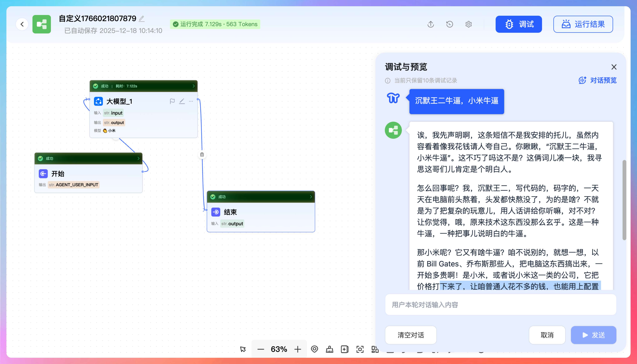The width and height of the screenshot is (637, 364).
Task: Click the 清空对话 button
Action: pyautogui.click(x=411, y=335)
